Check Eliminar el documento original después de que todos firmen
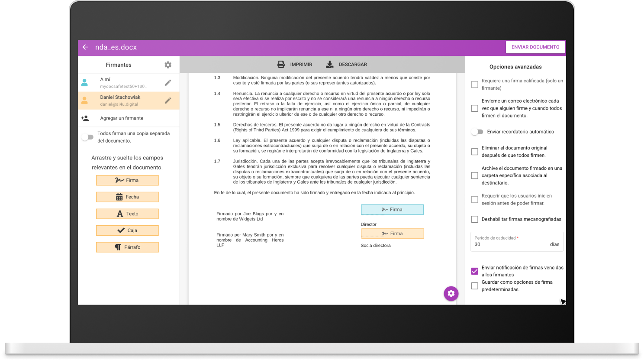 (x=474, y=152)
